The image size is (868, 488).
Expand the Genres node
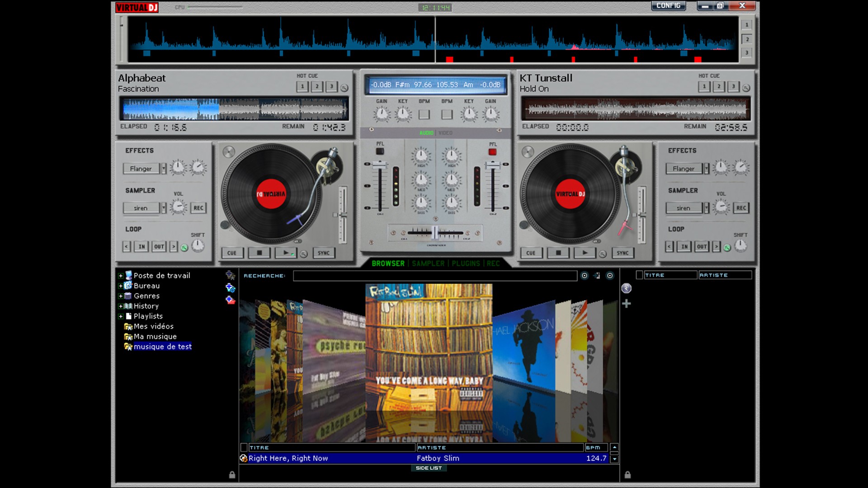tap(120, 296)
